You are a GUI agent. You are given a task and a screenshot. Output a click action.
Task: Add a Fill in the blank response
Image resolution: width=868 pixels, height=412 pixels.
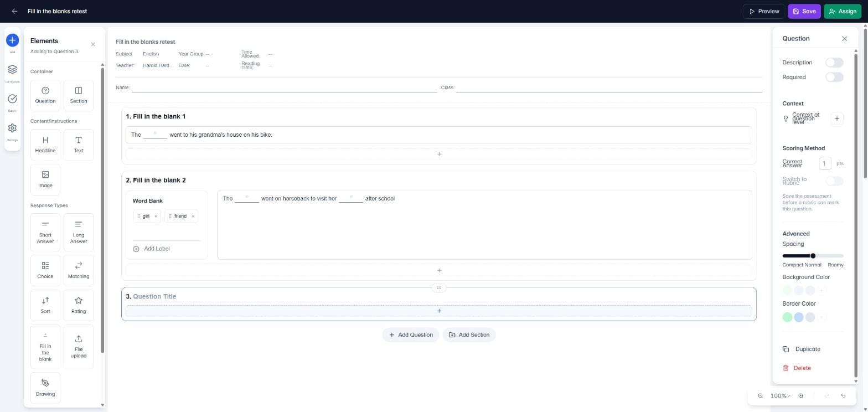point(45,347)
